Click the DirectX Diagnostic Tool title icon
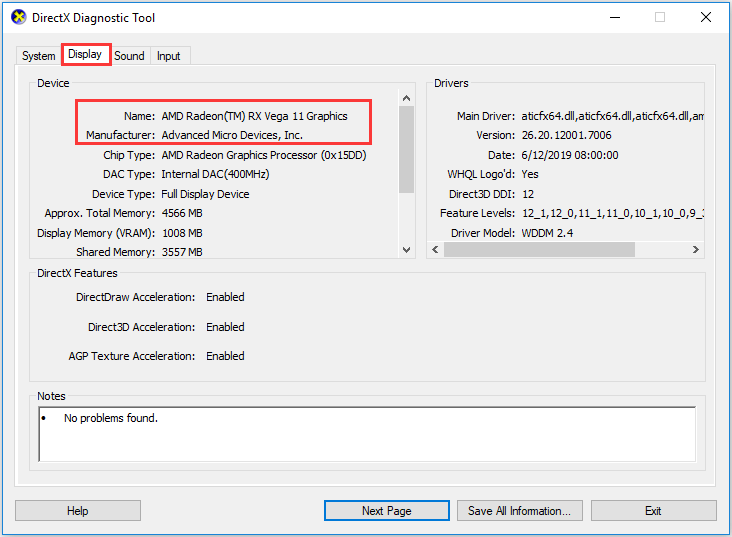 pos(19,18)
